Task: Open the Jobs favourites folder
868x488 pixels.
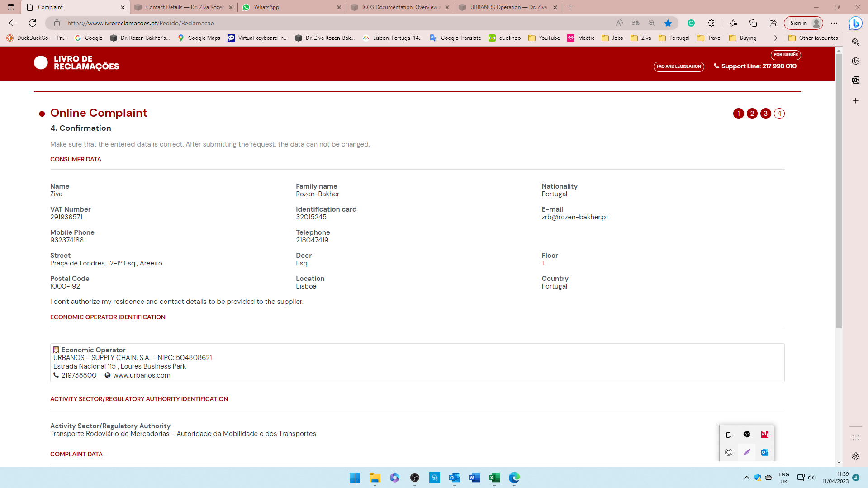Action: pyautogui.click(x=612, y=38)
